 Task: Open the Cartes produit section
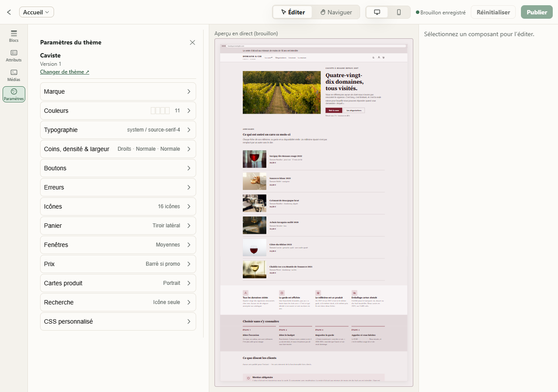[x=118, y=283]
